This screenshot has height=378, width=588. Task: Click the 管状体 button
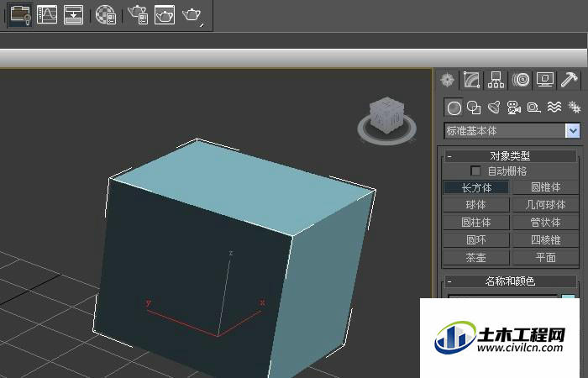[x=546, y=223]
